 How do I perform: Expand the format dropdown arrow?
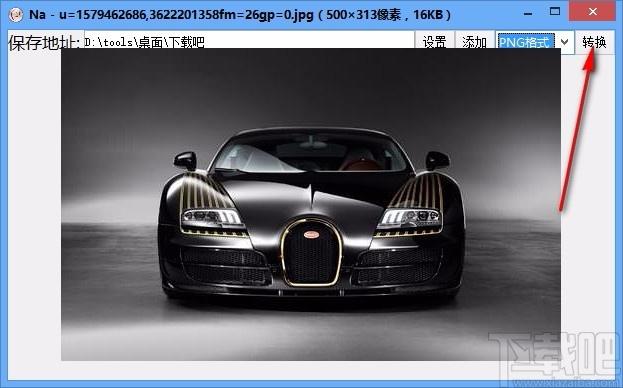click(565, 41)
